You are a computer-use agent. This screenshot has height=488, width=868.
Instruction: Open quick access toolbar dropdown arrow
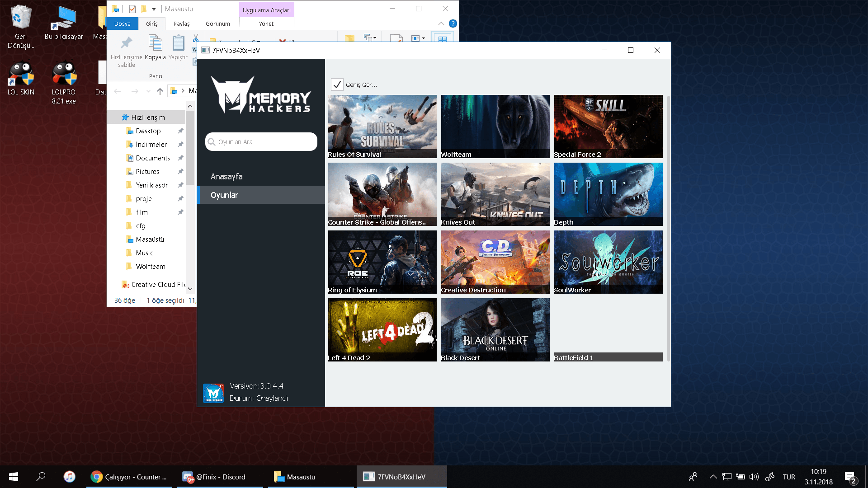tap(154, 9)
